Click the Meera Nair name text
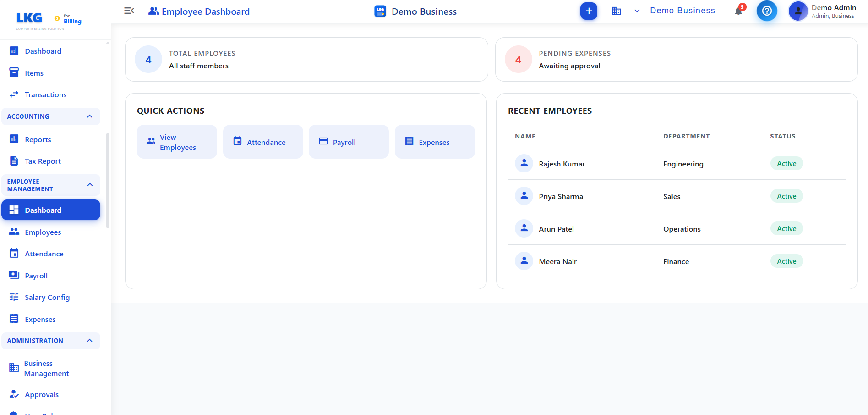Screen dimensions: 868x415 pos(557,261)
